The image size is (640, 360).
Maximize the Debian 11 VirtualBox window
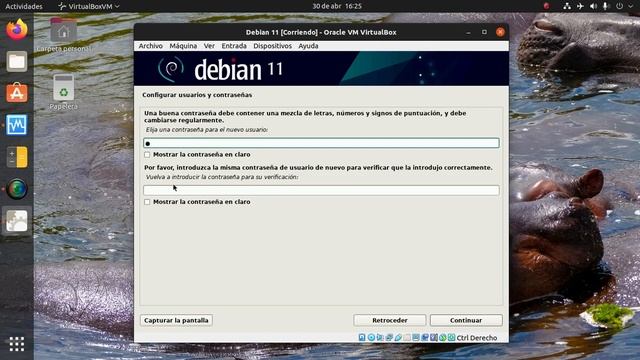[x=484, y=32]
